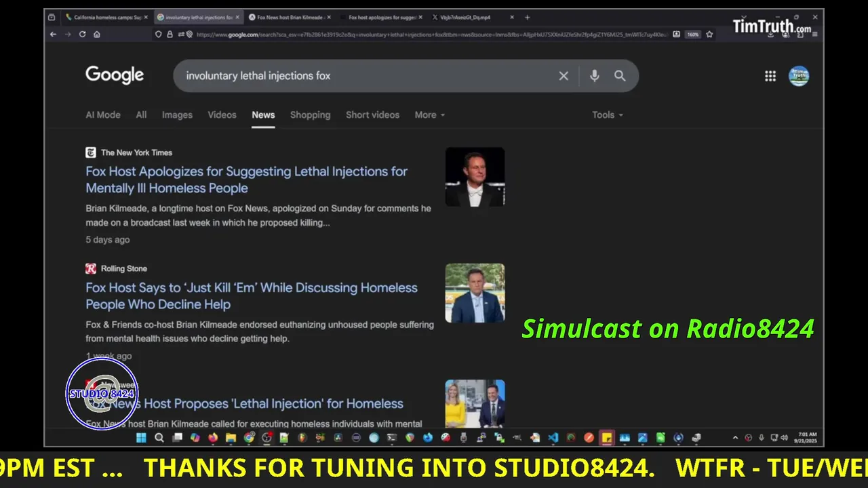Open the browser hamburger application menu
Screen dimensions: 868x488
[x=814, y=35]
